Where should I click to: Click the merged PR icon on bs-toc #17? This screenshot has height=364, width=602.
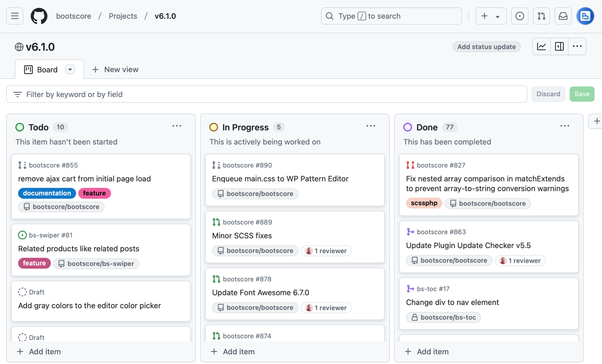410,288
